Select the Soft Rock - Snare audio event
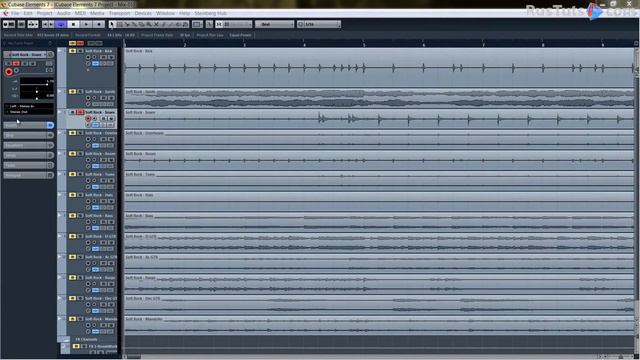Screen dimensions: 640x360 tap(379, 119)
